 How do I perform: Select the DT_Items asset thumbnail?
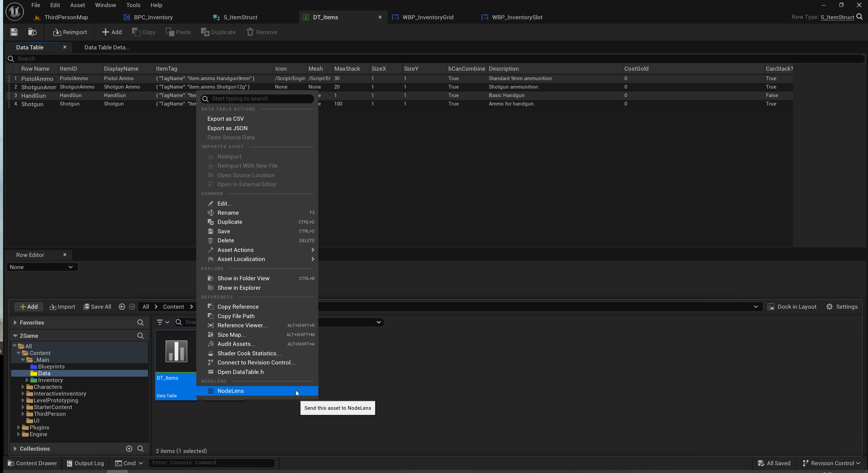pyautogui.click(x=176, y=351)
